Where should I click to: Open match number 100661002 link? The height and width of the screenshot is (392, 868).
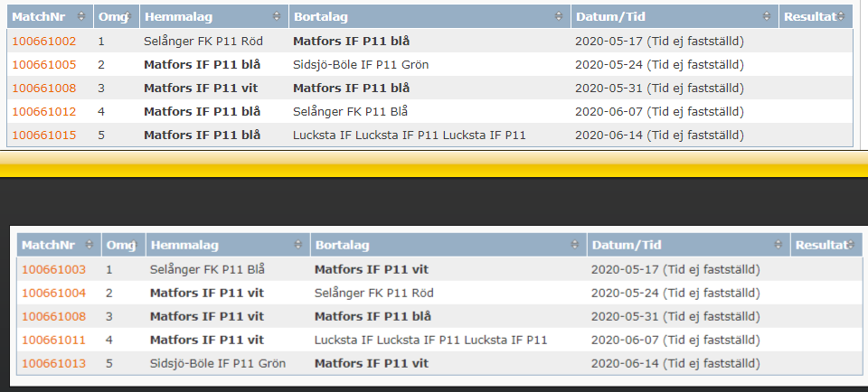click(43, 41)
